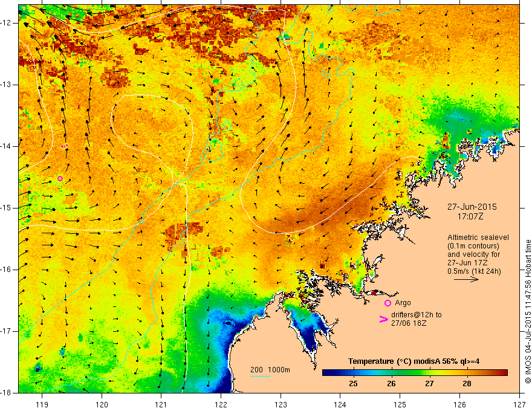Click the 119 longitude axis label
This screenshot has width=532, height=411.
coord(42,404)
